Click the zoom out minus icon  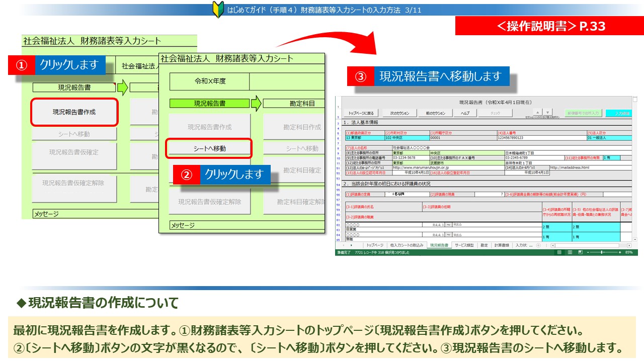[589, 252]
